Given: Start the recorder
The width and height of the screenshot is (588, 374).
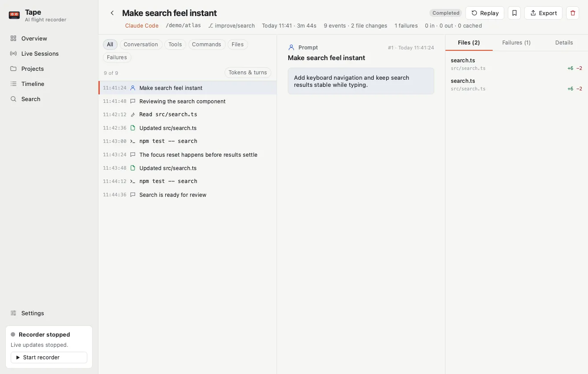Looking at the screenshot, I should click(49, 358).
